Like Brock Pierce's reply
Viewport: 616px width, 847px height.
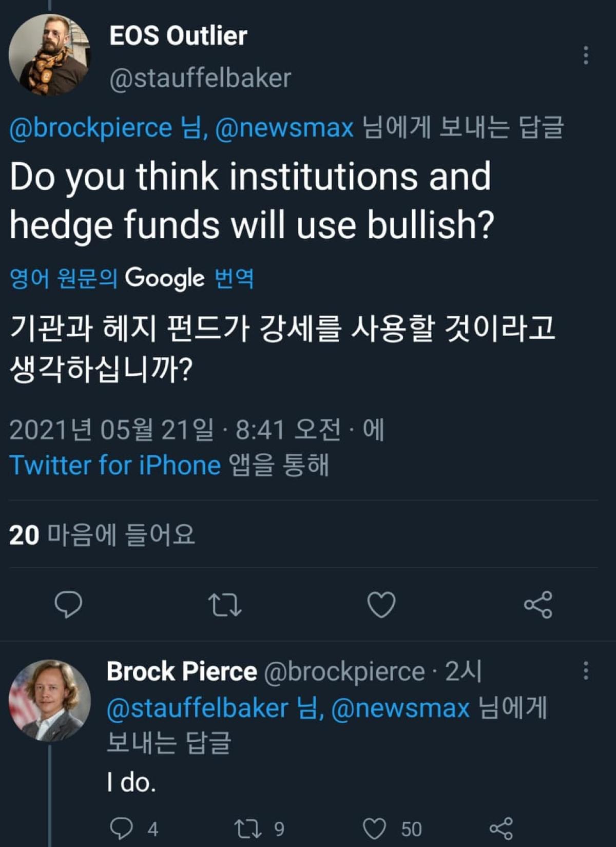[374, 829]
